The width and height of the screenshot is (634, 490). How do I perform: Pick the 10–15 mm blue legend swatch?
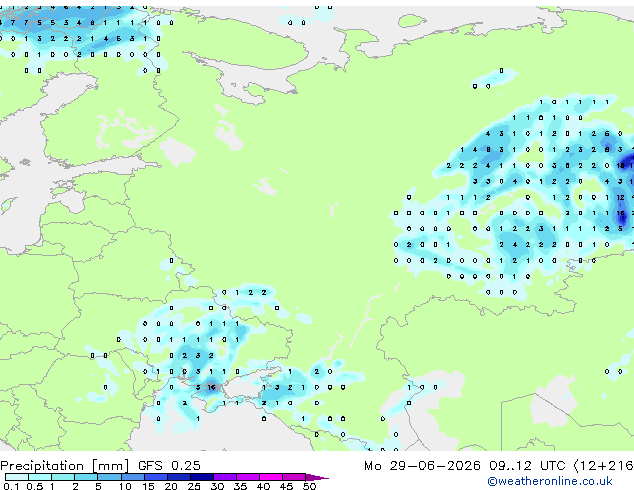pos(132,477)
